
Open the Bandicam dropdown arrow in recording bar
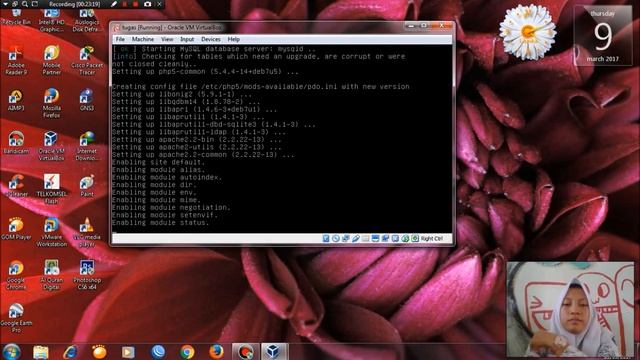point(6,4)
